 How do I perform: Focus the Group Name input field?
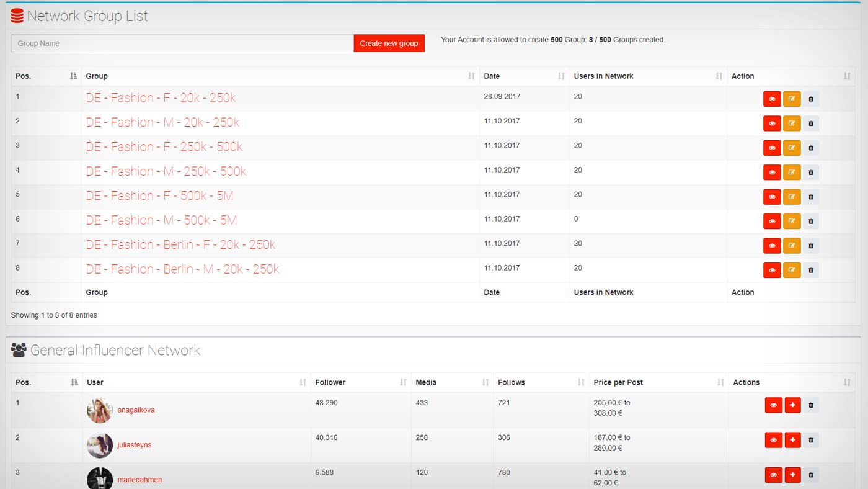coord(182,43)
